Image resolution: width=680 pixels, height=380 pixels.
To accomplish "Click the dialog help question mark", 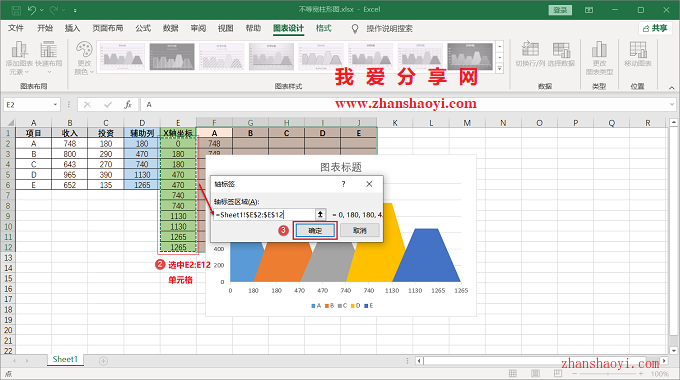I will tap(343, 184).
